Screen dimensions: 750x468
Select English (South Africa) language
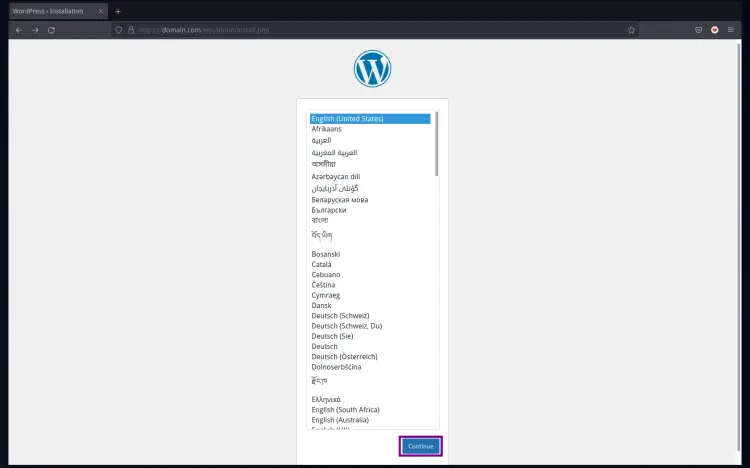click(345, 410)
